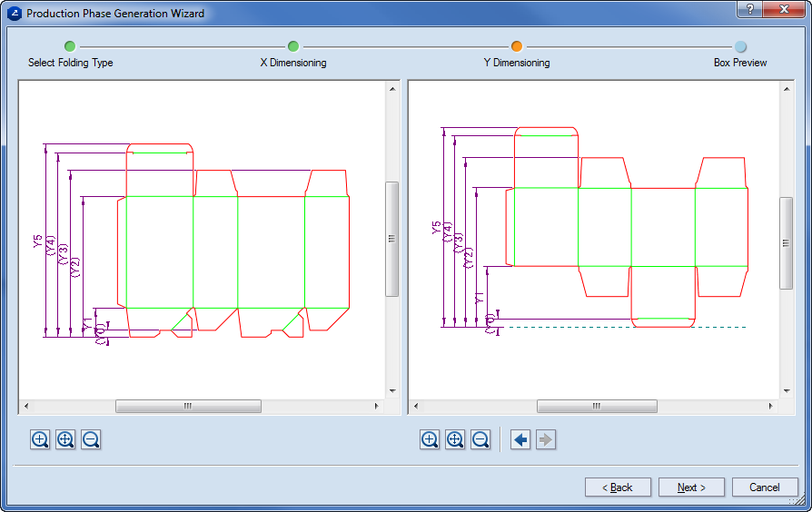The height and width of the screenshot is (512, 812).
Task: Select the 'Y Dimensioning' wizard step
Action: 517,46
